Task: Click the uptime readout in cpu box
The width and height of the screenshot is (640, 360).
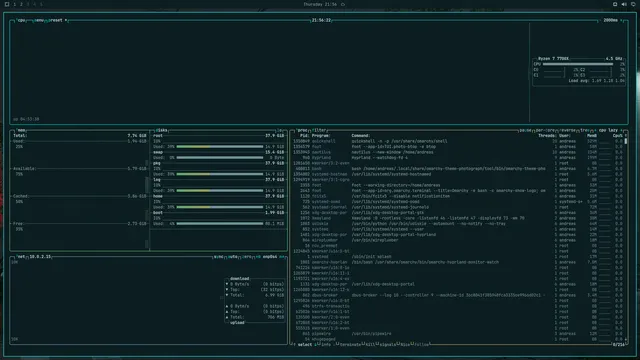Action: 26,119
